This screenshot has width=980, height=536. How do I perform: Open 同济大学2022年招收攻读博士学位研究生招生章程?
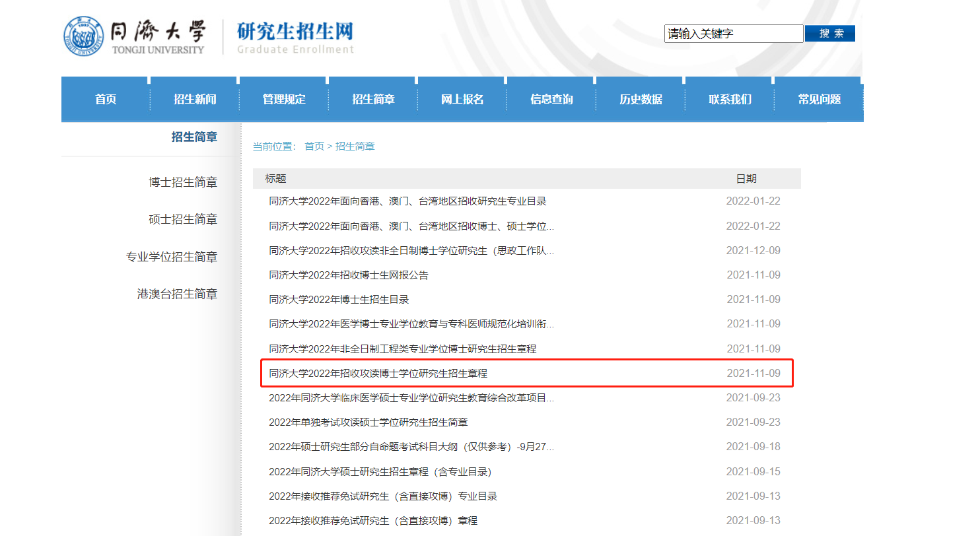(378, 374)
